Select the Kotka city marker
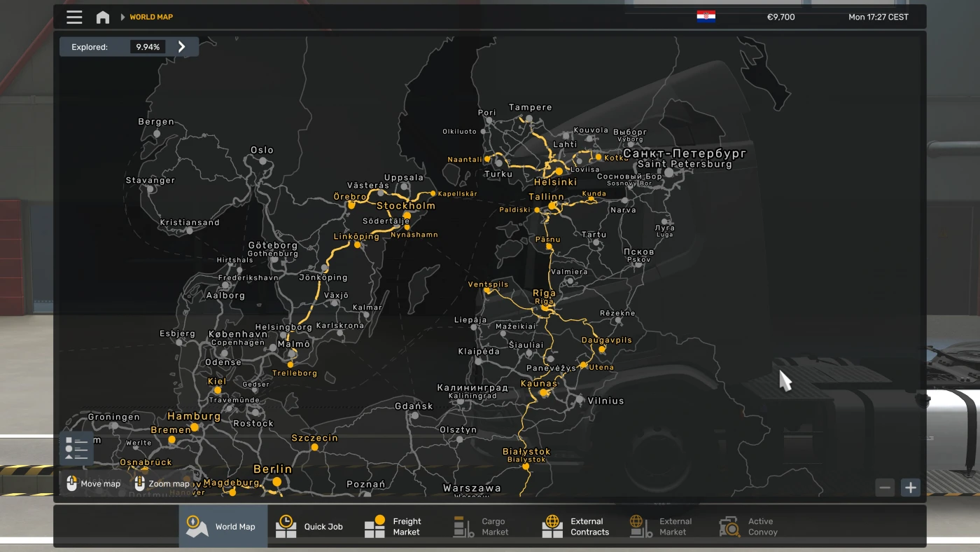Screen dimensions: 980x552 598,158
